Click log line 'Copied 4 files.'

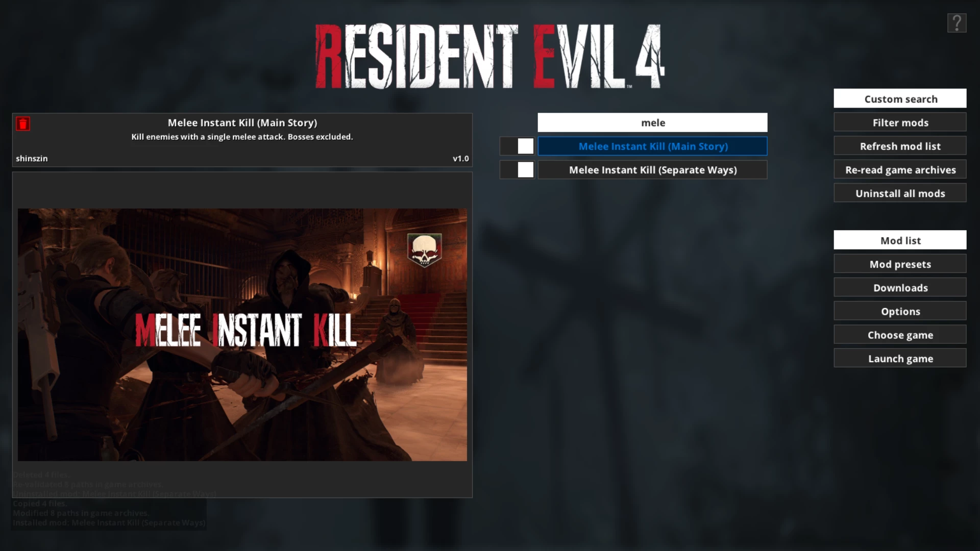pyautogui.click(x=40, y=504)
